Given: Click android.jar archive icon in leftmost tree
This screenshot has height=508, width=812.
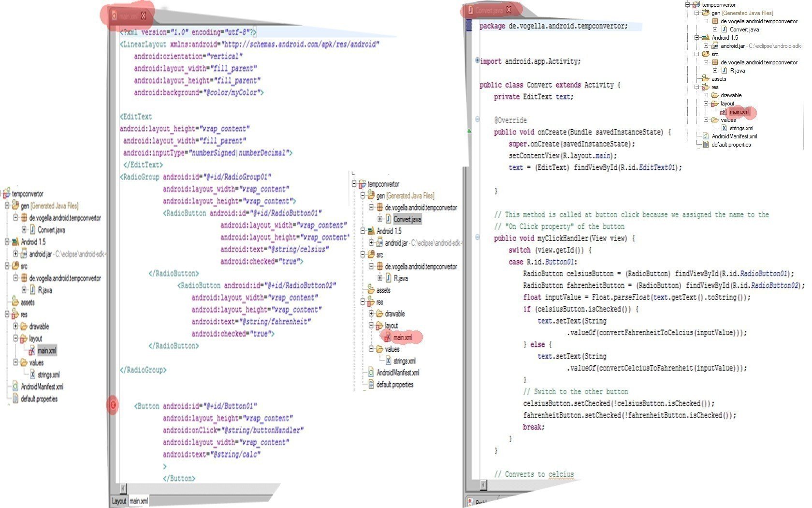Looking at the screenshot, I should (24, 254).
